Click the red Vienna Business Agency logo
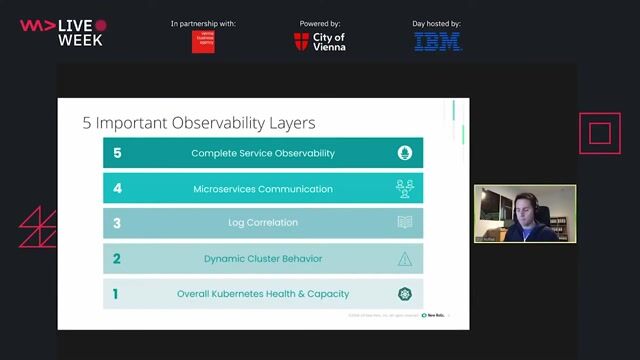The height and width of the screenshot is (360, 640). 203,42
